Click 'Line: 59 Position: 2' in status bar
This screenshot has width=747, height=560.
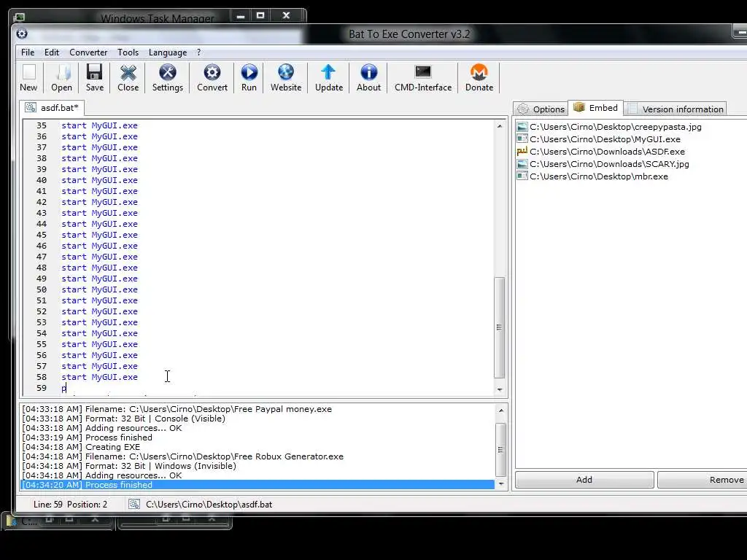tap(70, 505)
